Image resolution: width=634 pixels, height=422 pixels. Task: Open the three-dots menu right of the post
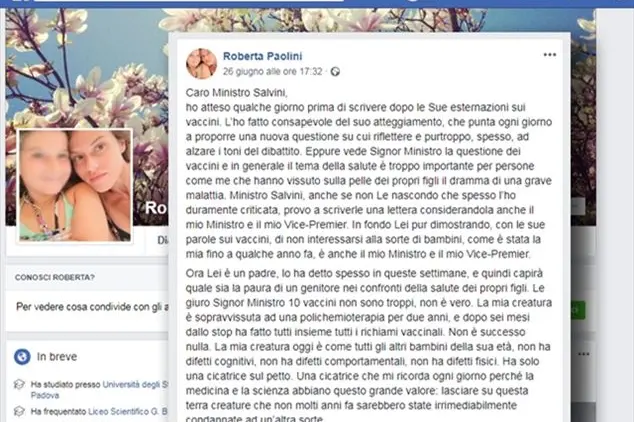(x=583, y=354)
